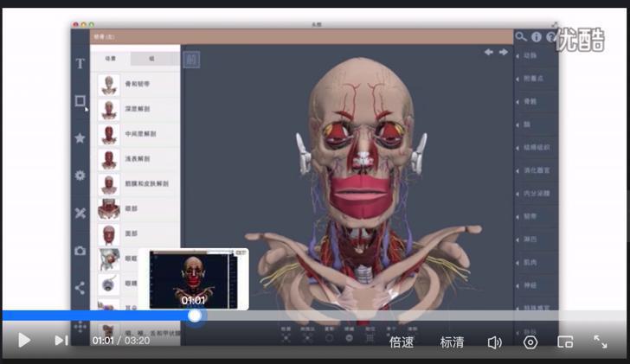Select the 浅表解剖 scene
630x364 pixels.
137,158
